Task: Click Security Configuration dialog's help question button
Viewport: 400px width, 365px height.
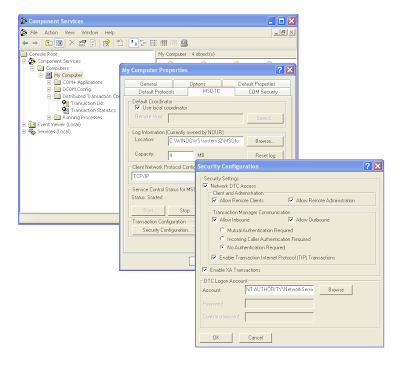Action: pos(367,166)
